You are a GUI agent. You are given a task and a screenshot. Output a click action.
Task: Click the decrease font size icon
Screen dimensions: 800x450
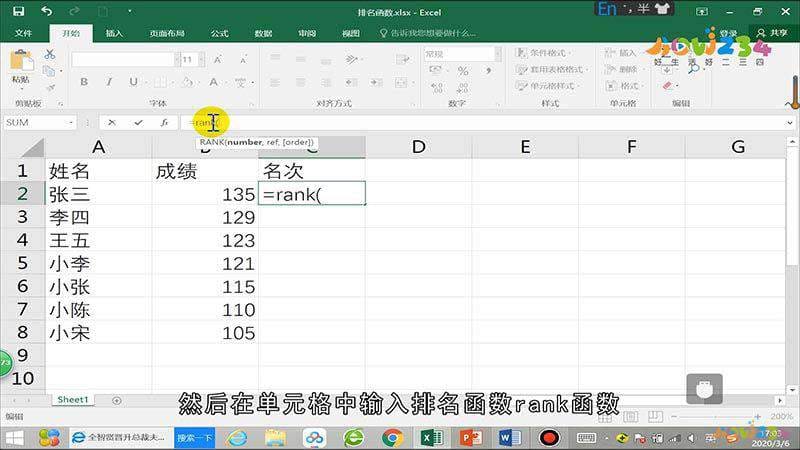pyautogui.click(x=243, y=60)
